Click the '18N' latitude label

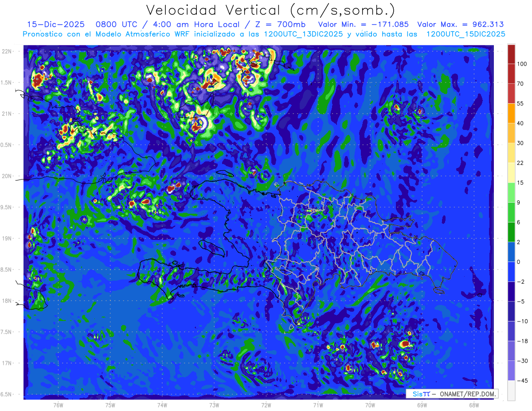(x=8, y=301)
